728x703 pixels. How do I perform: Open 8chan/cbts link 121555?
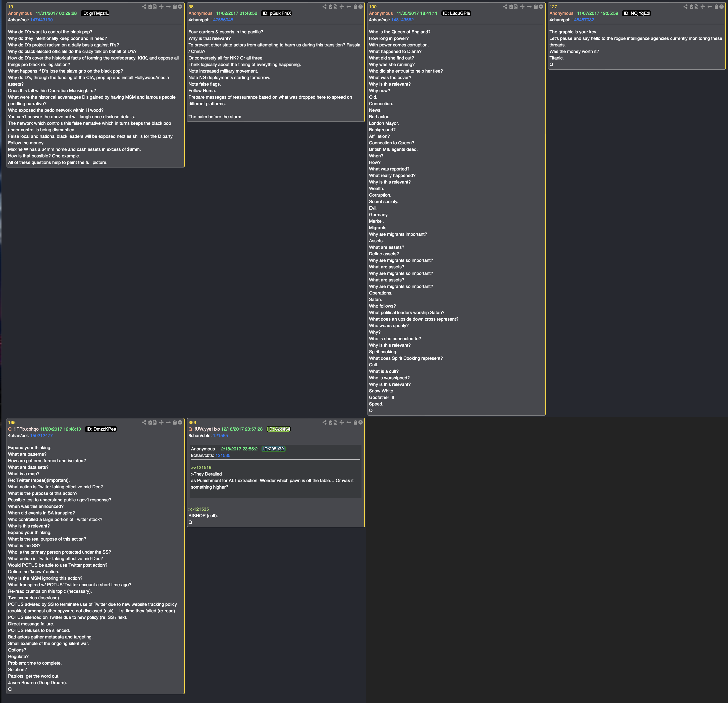coord(220,436)
